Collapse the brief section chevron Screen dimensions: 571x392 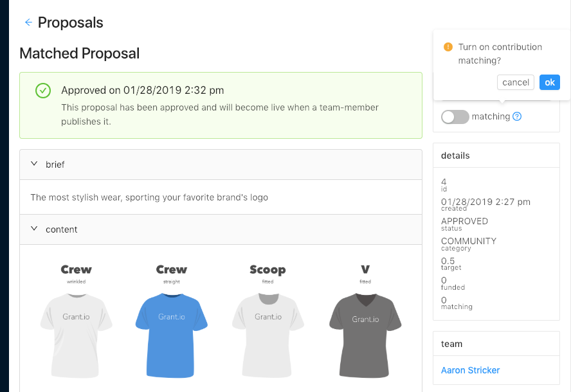tap(34, 165)
